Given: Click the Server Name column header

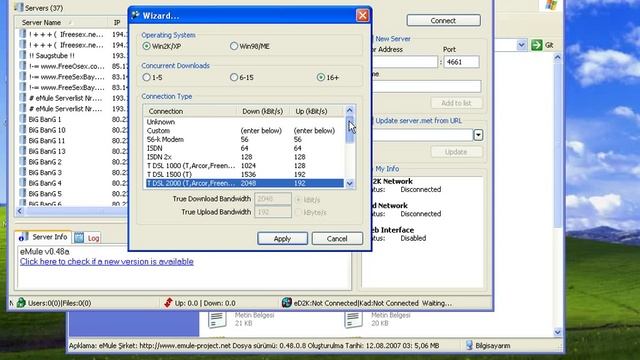Looking at the screenshot, I should click(x=61, y=22).
